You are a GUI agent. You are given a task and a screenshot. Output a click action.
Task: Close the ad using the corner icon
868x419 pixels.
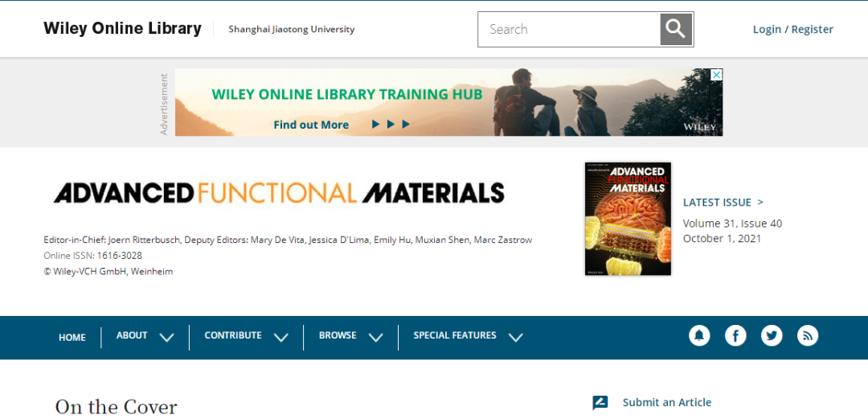(x=716, y=75)
